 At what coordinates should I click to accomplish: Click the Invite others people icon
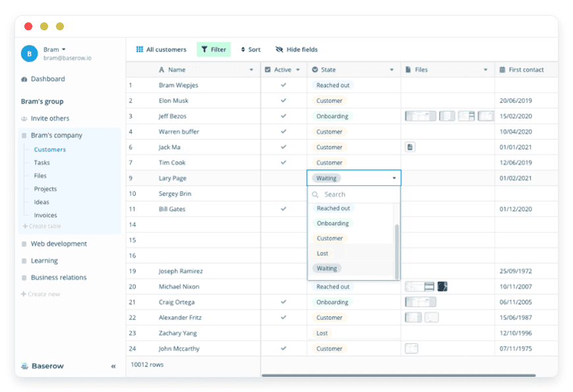(24, 119)
